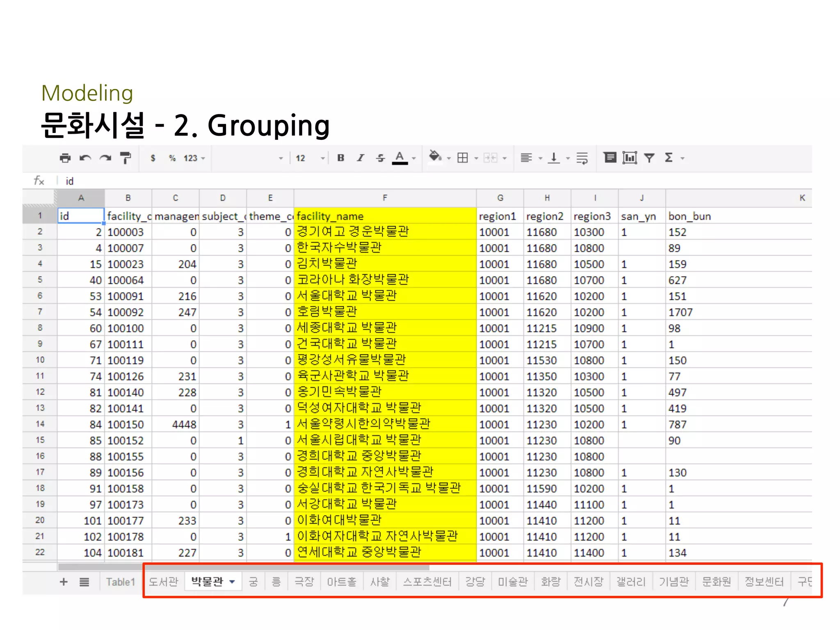This screenshot has height=630, width=840.
Task: Click the Insert comment icon
Action: click(x=610, y=157)
